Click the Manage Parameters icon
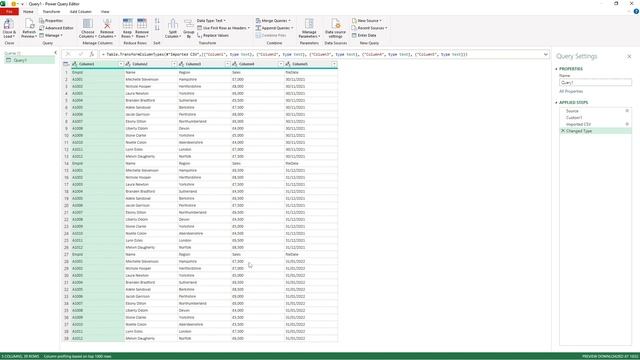Image resolution: width=640 pixels, height=360 pixels. click(x=309, y=24)
